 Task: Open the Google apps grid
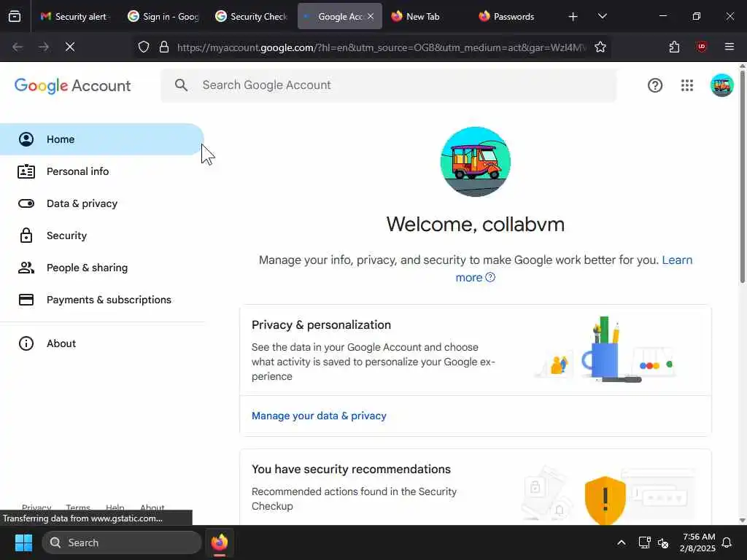point(687,86)
